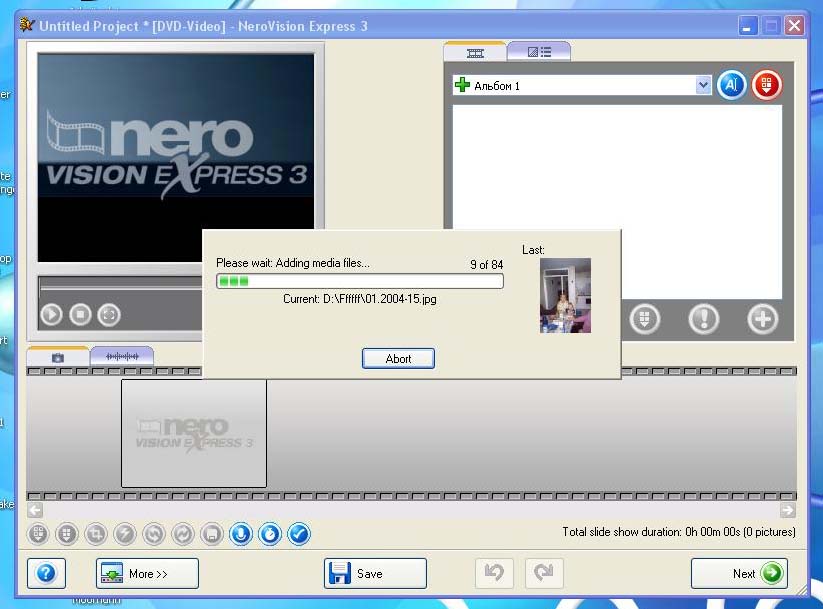Click the preview seek bar

coord(121,287)
